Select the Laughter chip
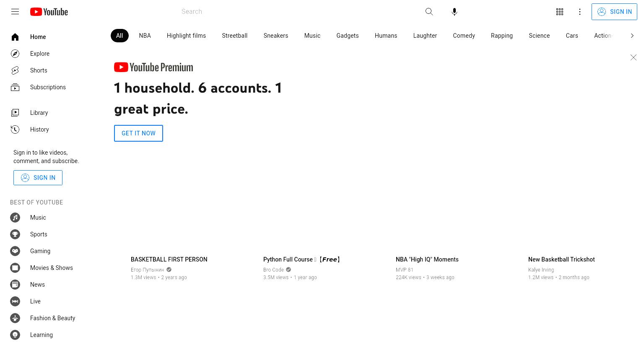Viewport: 644px width, 342px height. pos(425,36)
